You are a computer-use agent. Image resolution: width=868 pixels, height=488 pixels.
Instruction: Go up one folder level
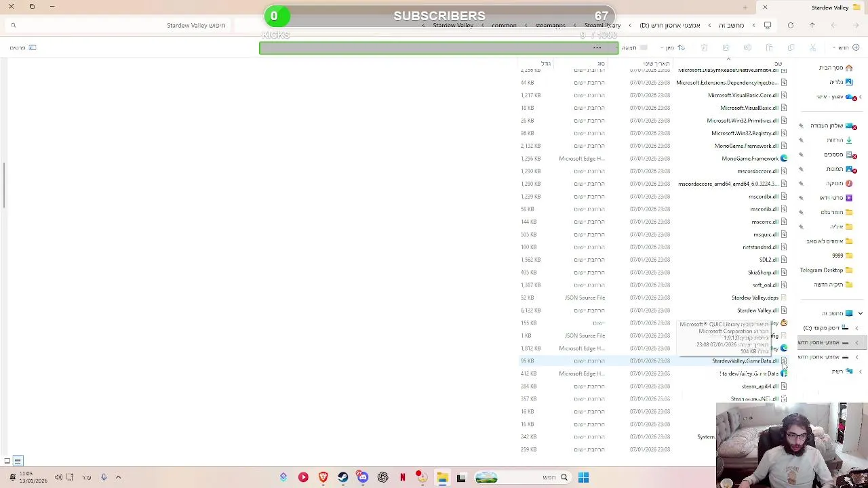[812, 25]
